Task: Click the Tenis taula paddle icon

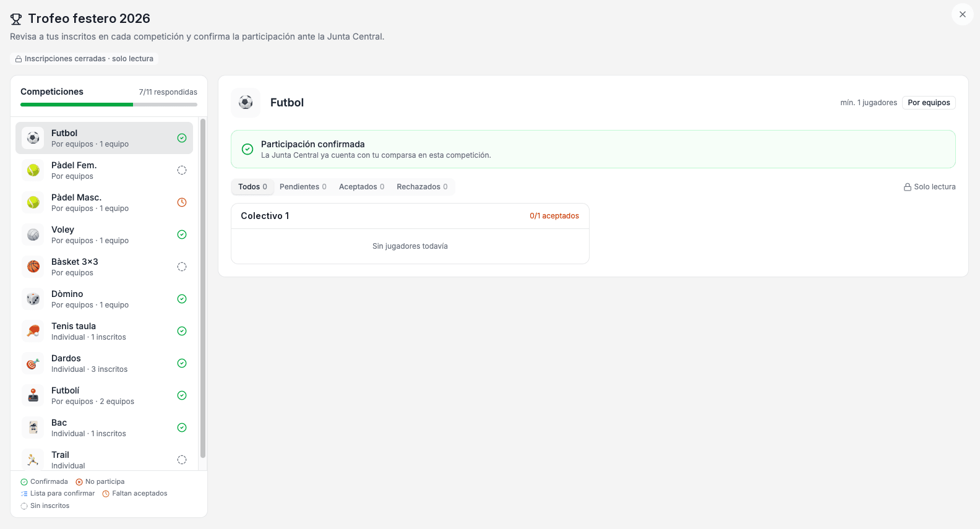Action: point(33,331)
